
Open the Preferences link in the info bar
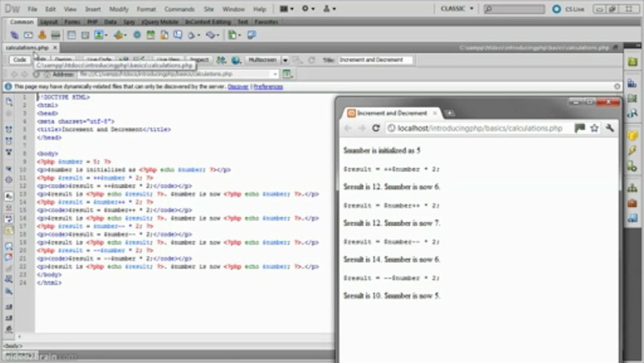268,87
